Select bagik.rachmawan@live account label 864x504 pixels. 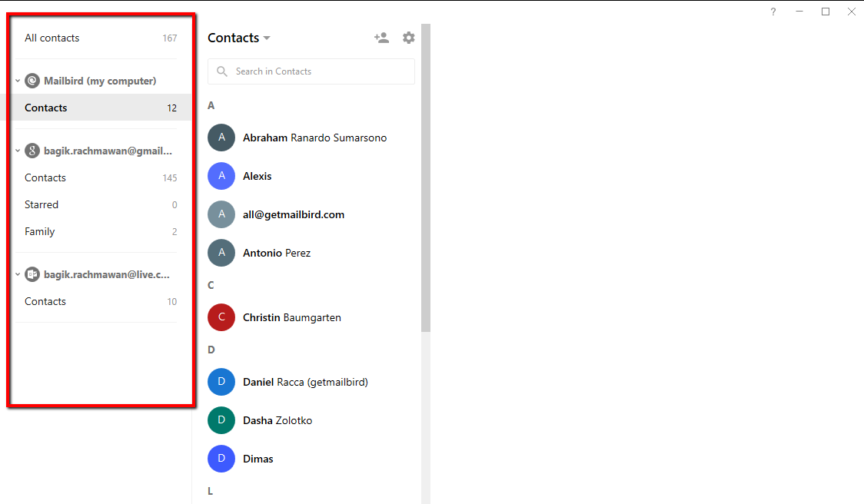(x=107, y=274)
